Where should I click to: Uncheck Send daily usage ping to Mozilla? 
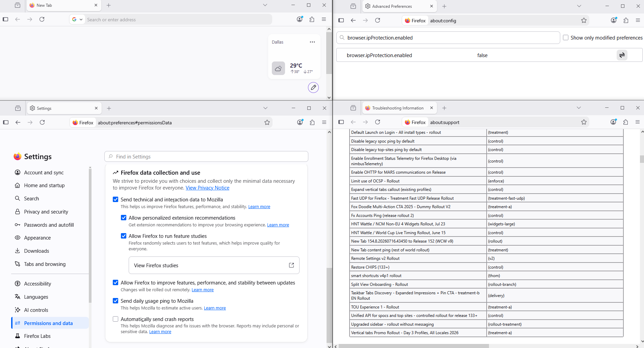(115, 301)
